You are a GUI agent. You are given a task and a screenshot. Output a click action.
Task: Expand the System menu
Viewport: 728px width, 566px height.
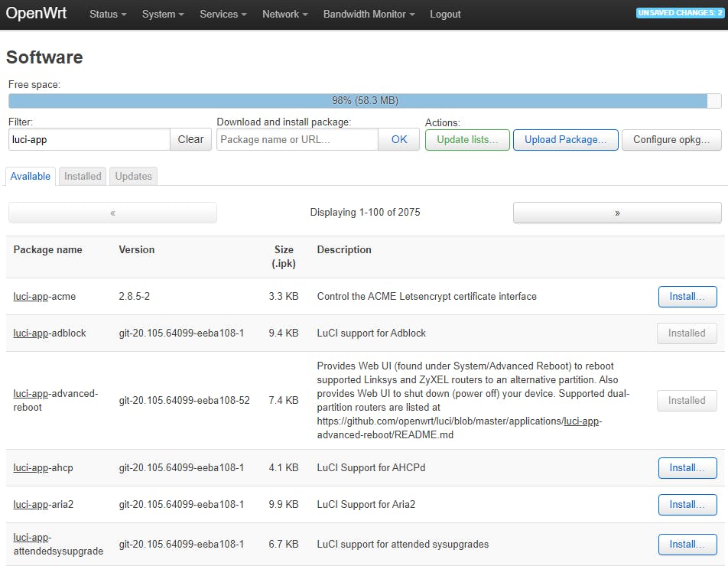click(163, 15)
